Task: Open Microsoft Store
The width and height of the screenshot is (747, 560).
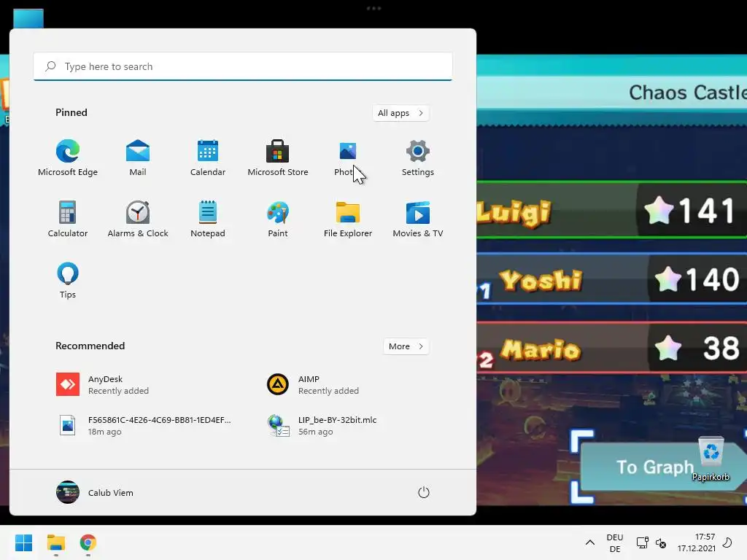Action: [278, 158]
